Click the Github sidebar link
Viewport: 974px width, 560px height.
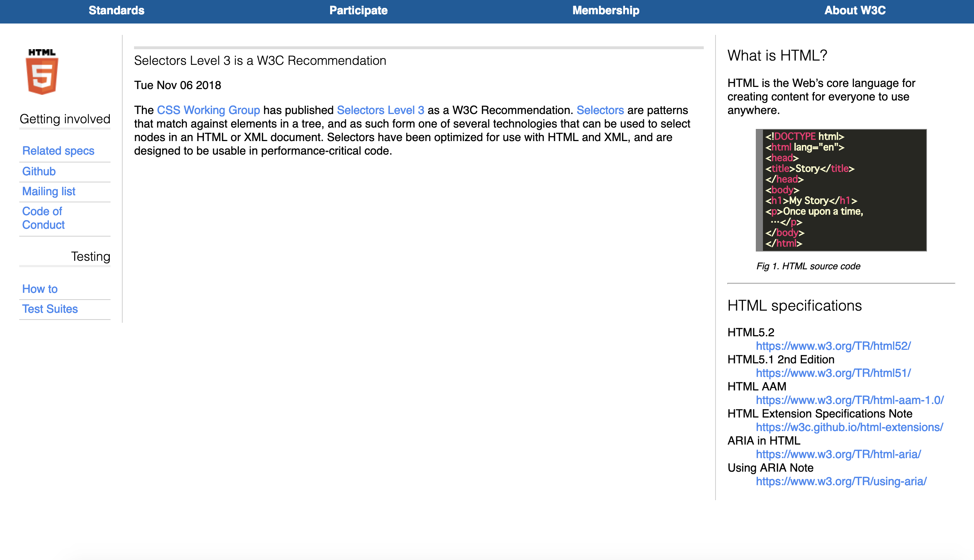39,171
